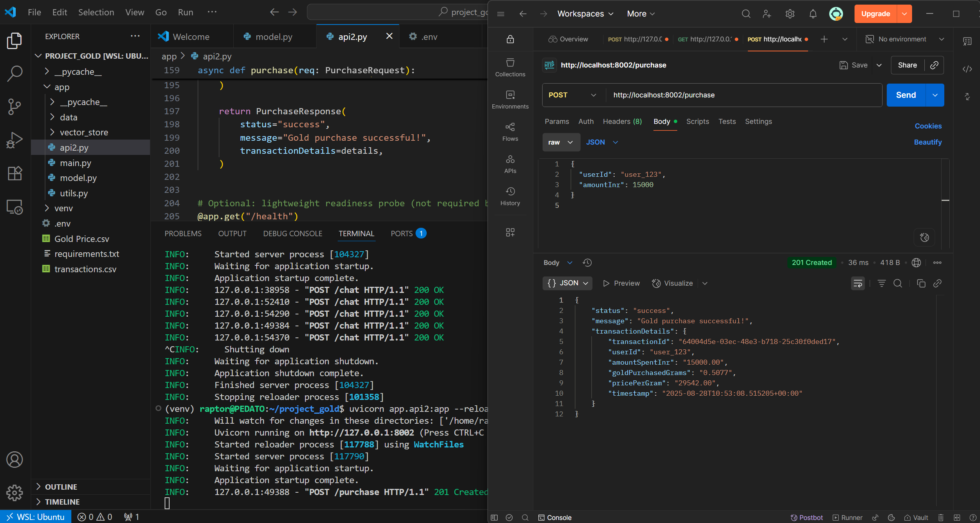
Task: Open Remote Explorer icon in activity bar
Action: pyautogui.click(x=15, y=207)
